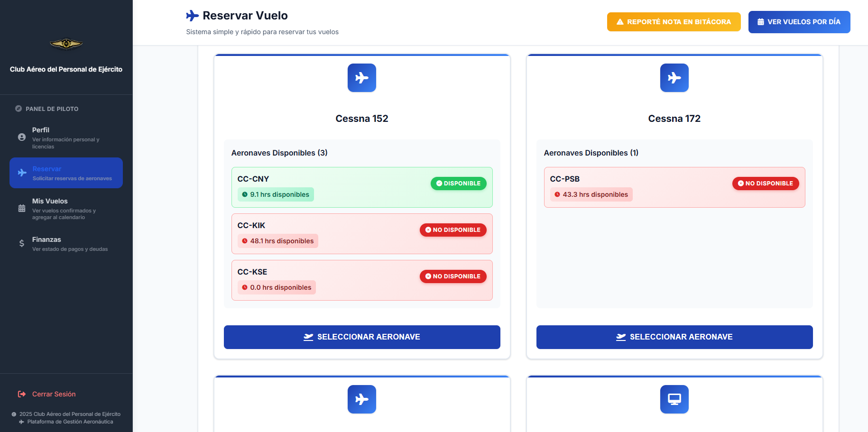Viewport: 868px width, 432px height.
Task: Click the Cessna 152 airplane icon
Action: click(x=361, y=78)
